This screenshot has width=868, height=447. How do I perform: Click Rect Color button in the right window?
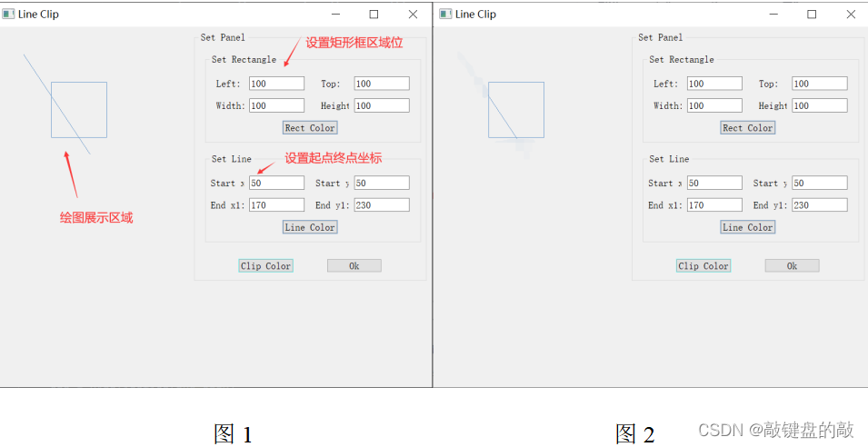(x=748, y=128)
